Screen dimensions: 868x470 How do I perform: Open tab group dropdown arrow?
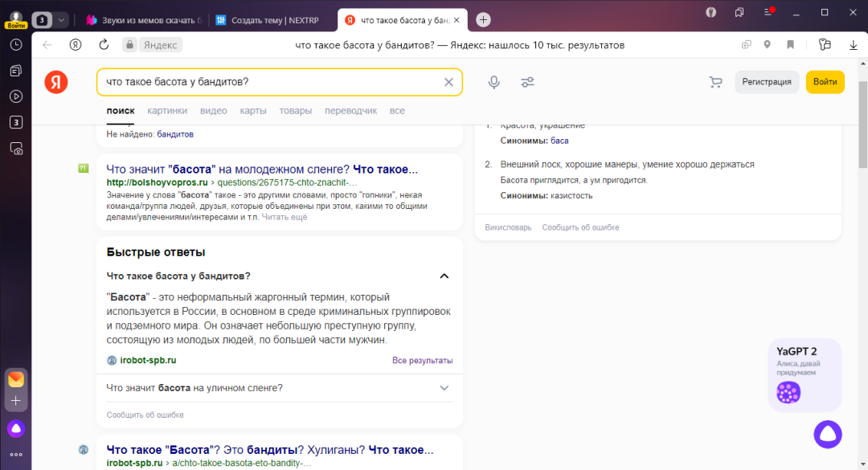61,20
